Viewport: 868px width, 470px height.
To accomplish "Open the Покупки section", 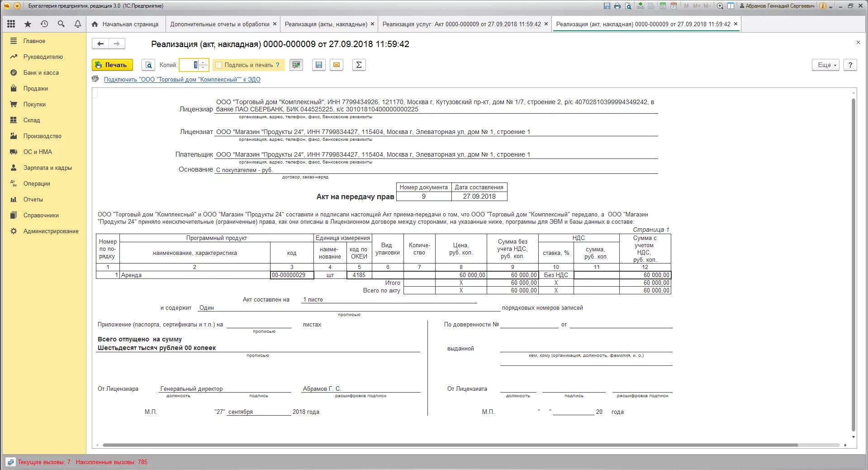I will 44,104.
